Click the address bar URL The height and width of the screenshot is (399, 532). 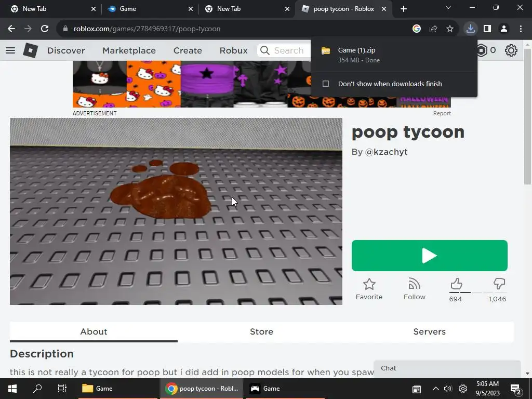(147, 29)
